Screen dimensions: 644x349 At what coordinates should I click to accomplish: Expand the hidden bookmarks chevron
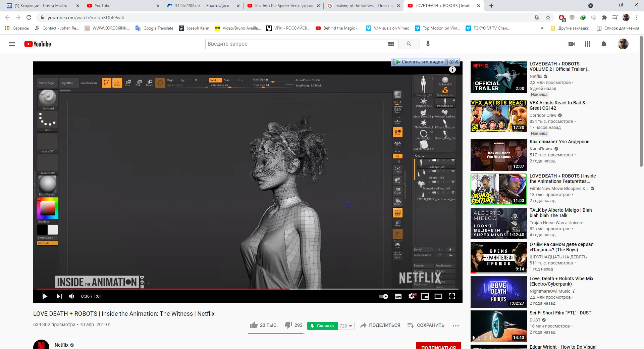tap(542, 28)
